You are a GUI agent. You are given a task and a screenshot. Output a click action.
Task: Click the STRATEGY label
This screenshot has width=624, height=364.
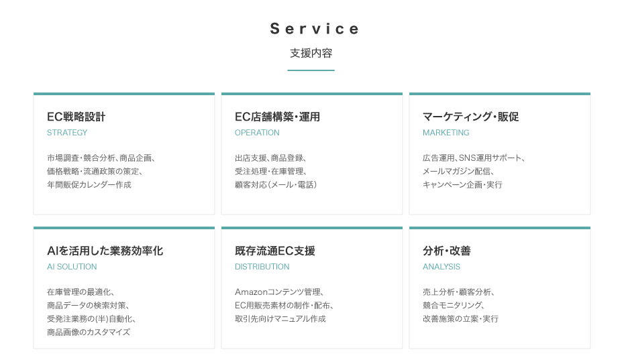pos(67,133)
